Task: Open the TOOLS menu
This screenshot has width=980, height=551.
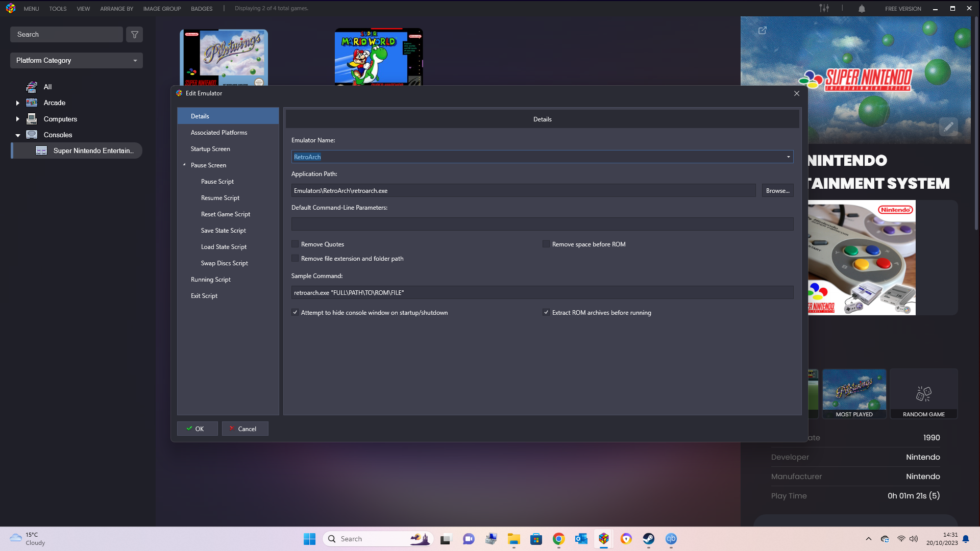Action: click(x=58, y=9)
